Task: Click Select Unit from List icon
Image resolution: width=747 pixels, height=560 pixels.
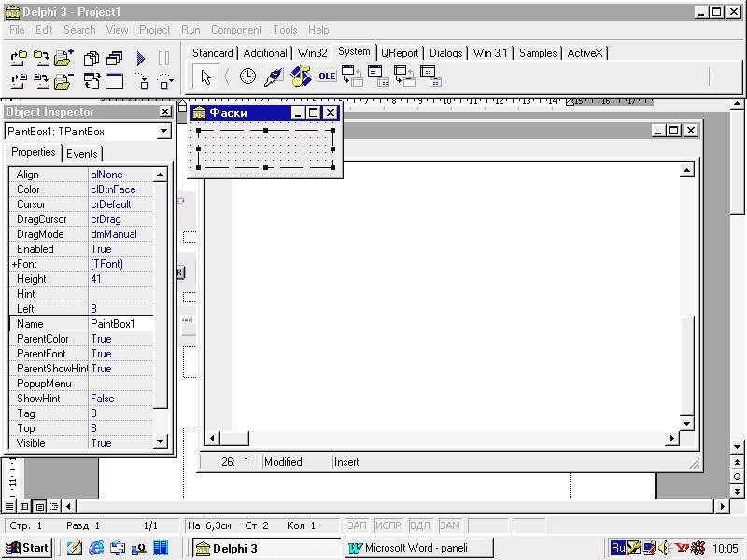Action: coord(92,58)
